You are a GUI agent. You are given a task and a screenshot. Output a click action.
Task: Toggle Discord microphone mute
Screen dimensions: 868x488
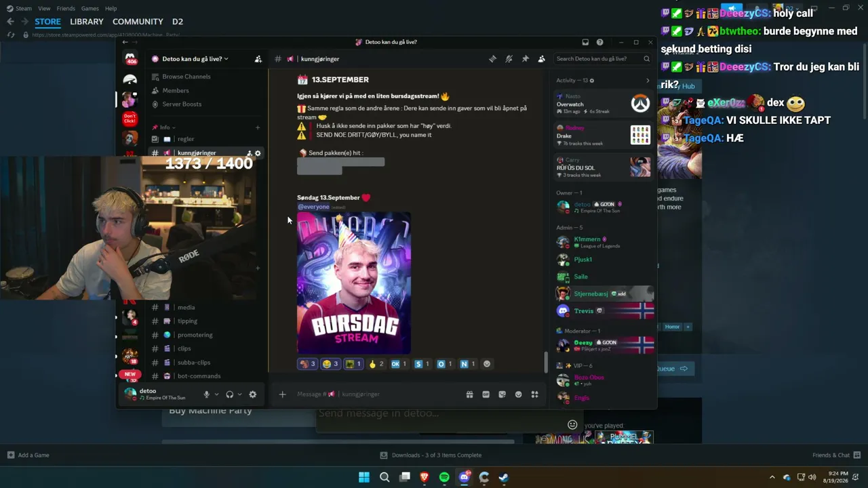pos(206,394)
